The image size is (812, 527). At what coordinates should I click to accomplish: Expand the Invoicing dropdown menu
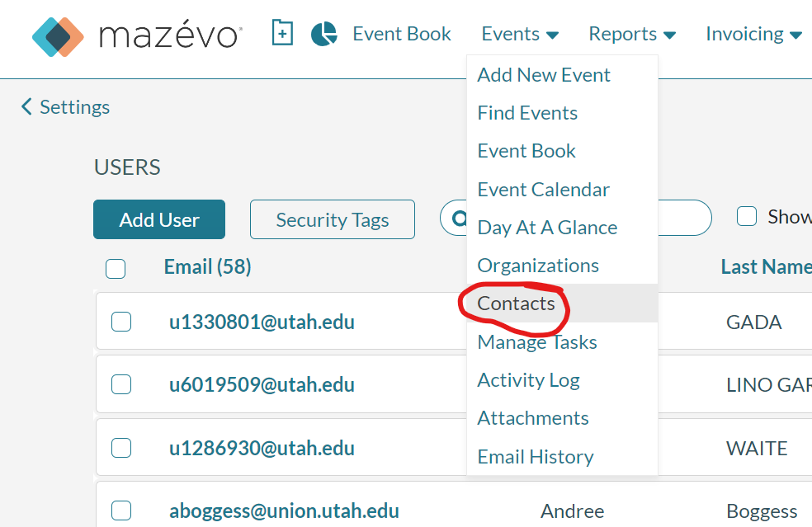coord(753,34)
